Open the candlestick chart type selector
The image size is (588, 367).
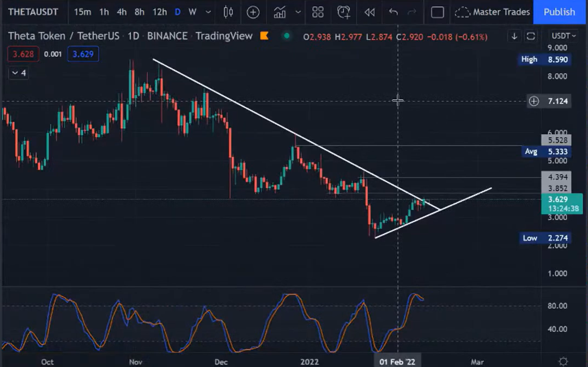point(228,12)
